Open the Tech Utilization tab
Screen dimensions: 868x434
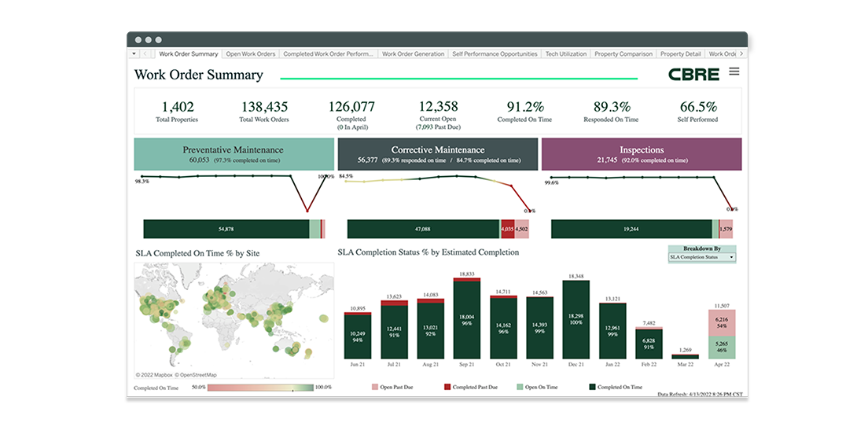click(566, 54)
